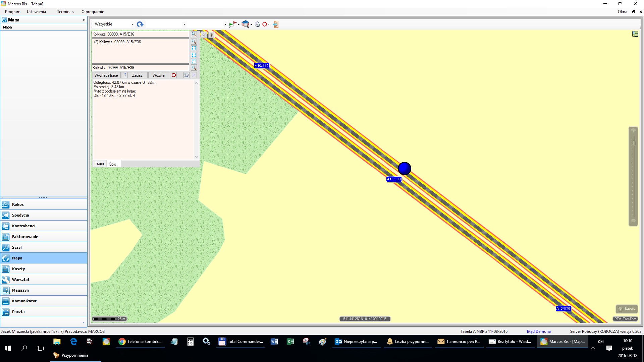644x362 pixels.
Task: Click the Zapisz button
Action: (x=137, y=75)
